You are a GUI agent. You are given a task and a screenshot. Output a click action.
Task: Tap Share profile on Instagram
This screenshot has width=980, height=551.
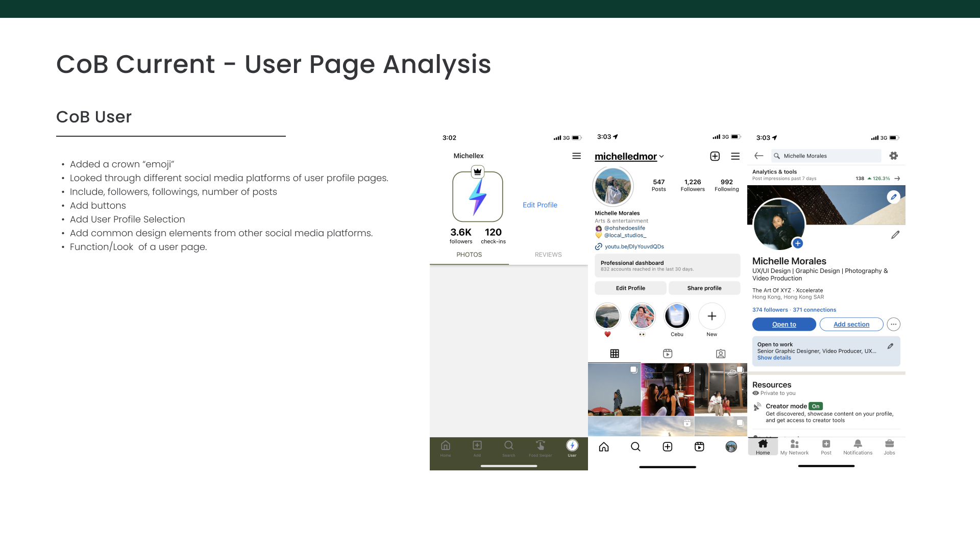tap(704, 288)
